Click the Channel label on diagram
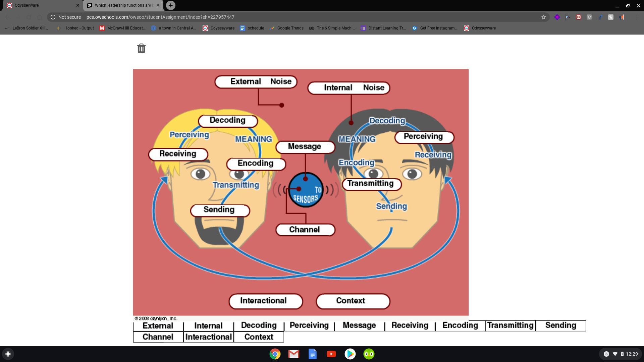This screenshot has width=644, height=362. tap(305, 230)
